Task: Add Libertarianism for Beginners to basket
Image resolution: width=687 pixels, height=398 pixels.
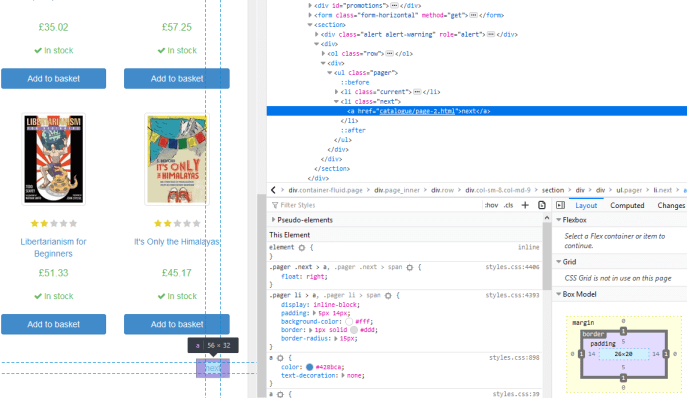Action: (53, 324)
